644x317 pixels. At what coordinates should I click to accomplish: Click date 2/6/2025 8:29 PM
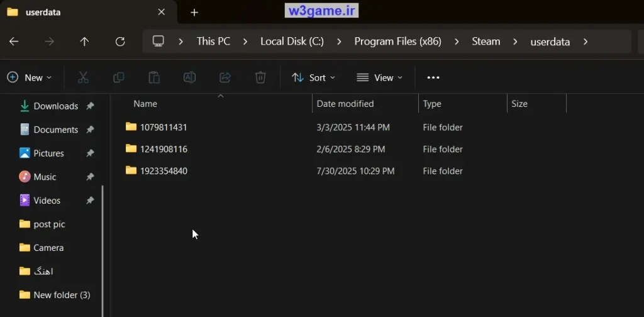pos(351,149)
